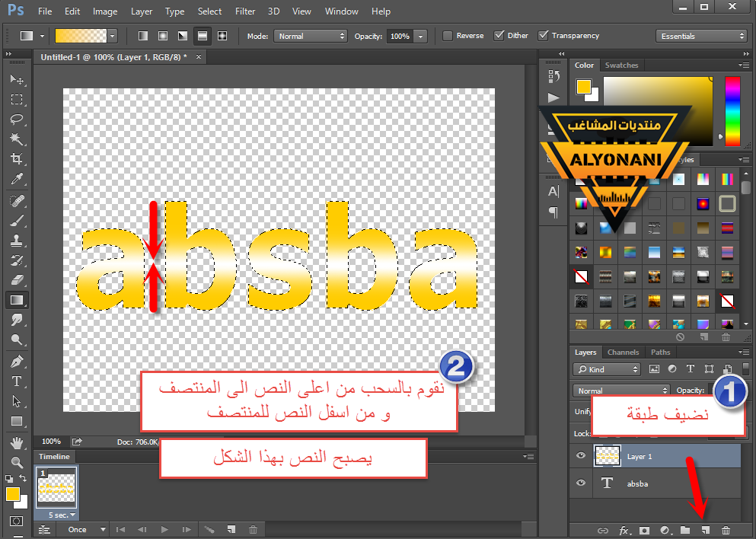Hide the absba text layer
Viewport: 756px width, 539px height.
coord(582,483)
